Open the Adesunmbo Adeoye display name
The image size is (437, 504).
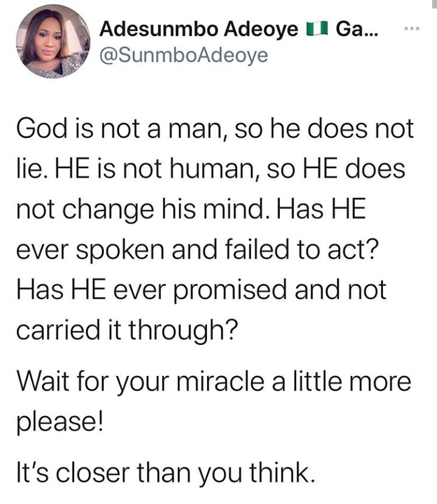tap(198, 29)
